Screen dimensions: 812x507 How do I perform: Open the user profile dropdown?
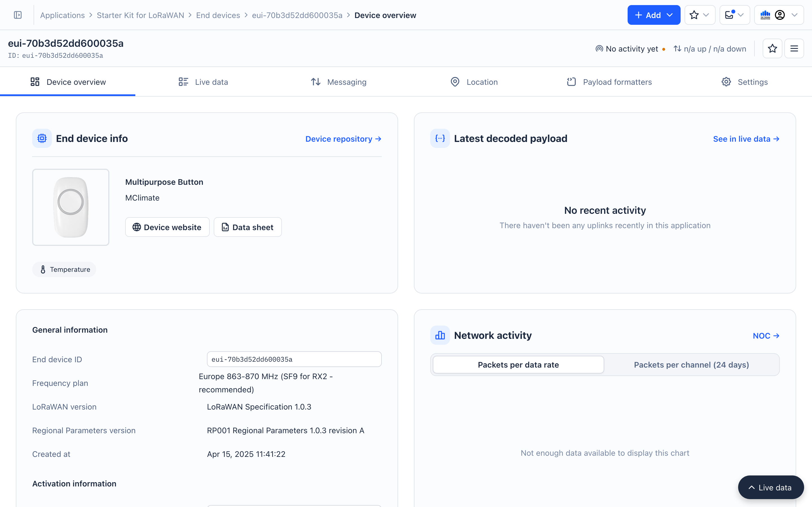click(x=779, y=15)
